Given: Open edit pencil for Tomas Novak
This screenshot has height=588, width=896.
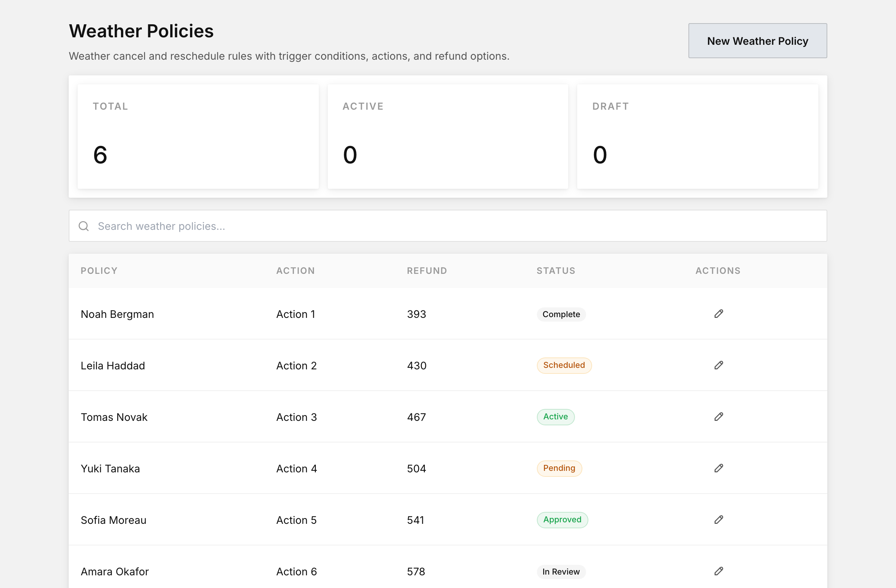Looking at the screenshot, I should [x=718, y=417].
